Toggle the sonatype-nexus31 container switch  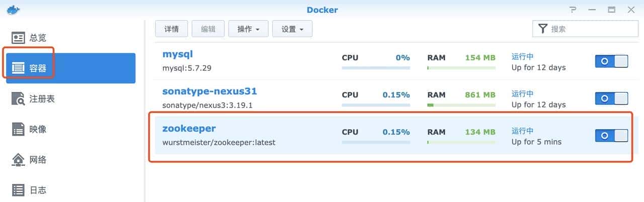click(611, 98)
